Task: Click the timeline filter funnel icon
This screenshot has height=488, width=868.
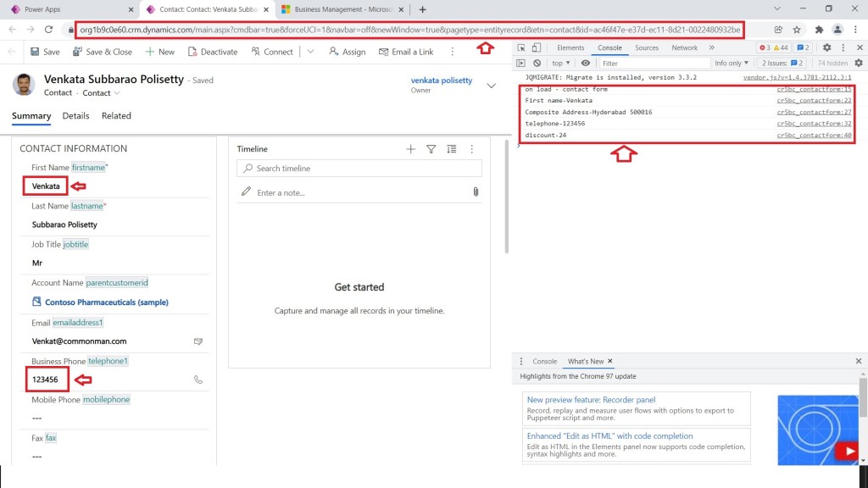Action: coord(431,149)
